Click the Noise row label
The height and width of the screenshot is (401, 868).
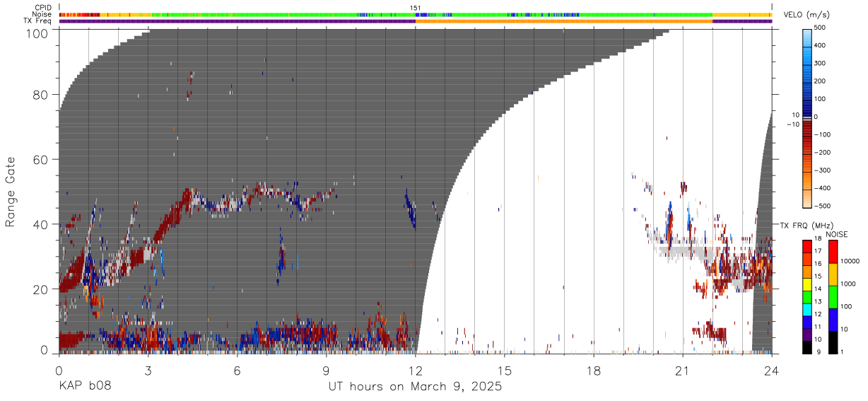coord(42,14)
